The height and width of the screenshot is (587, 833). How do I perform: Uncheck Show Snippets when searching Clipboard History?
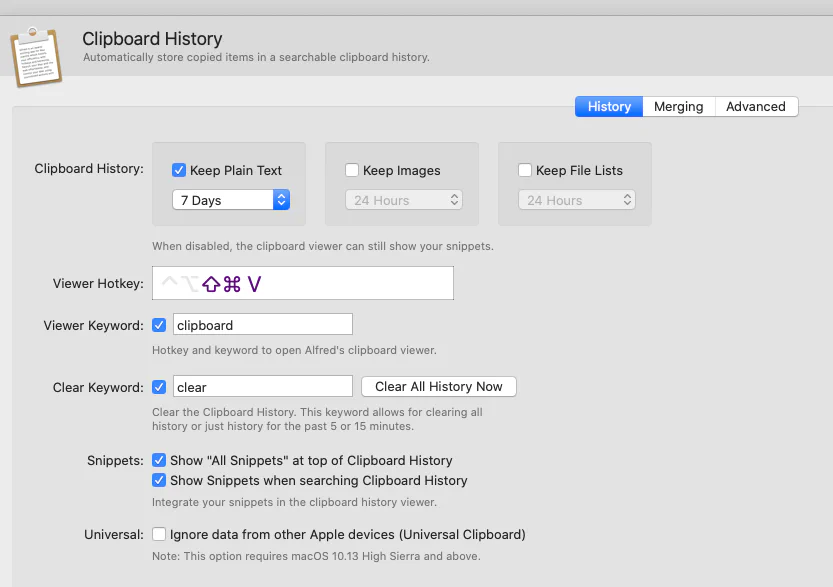coord(159,480)
